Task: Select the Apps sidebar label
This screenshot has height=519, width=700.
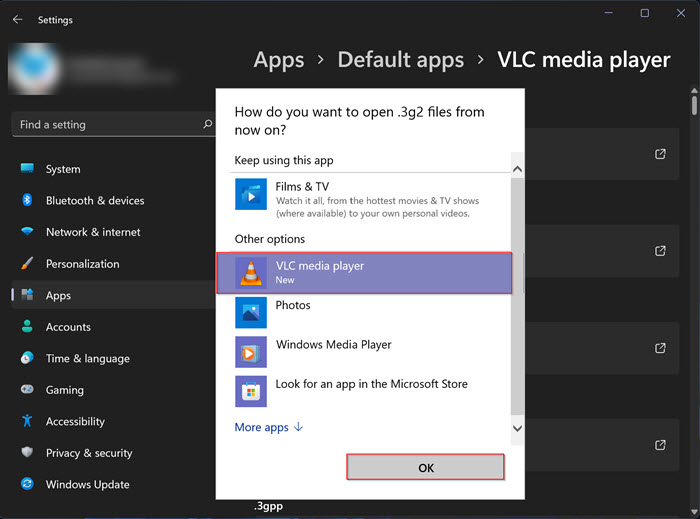Action: click(x=58, y=295)
